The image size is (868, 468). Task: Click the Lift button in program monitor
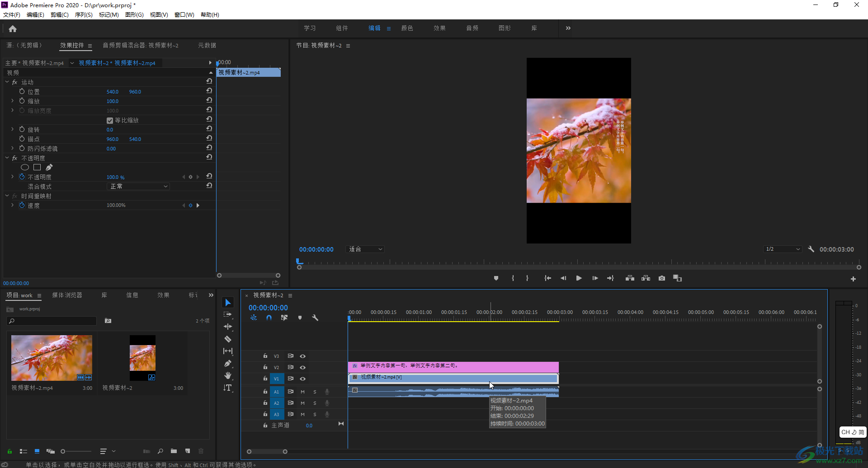pyautogui.click(x=630, y=278)
